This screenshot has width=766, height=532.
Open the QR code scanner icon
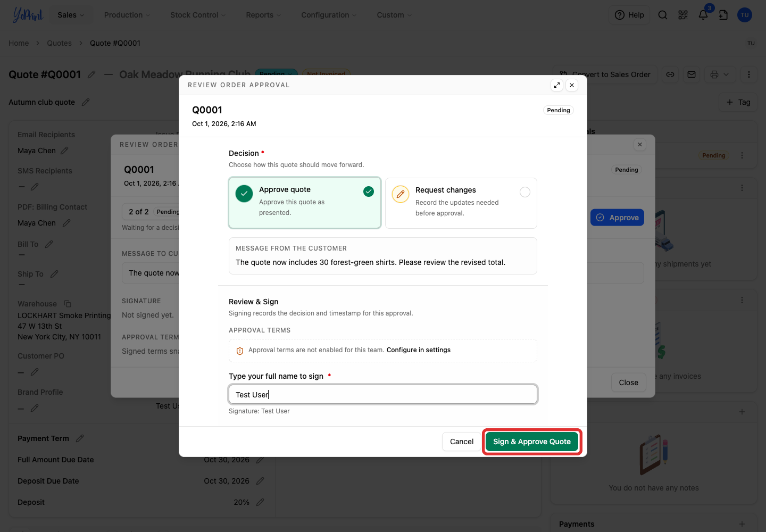coord(683,15)
